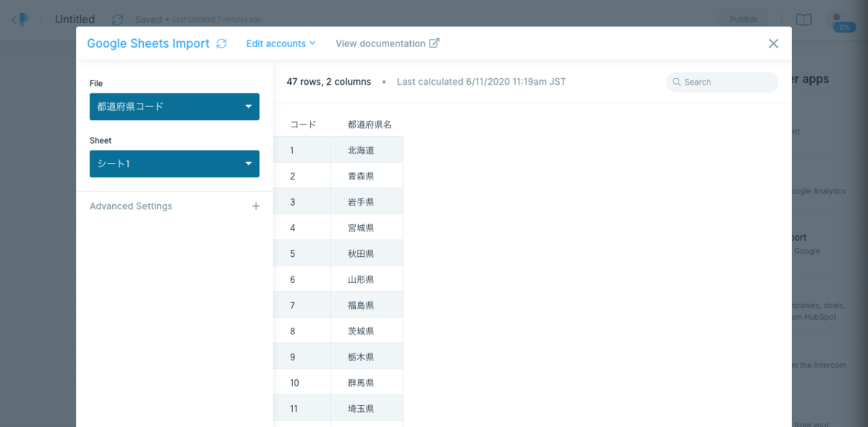Select the 栃木県 cell
The image size is (868, 427).
pos(367,357)
